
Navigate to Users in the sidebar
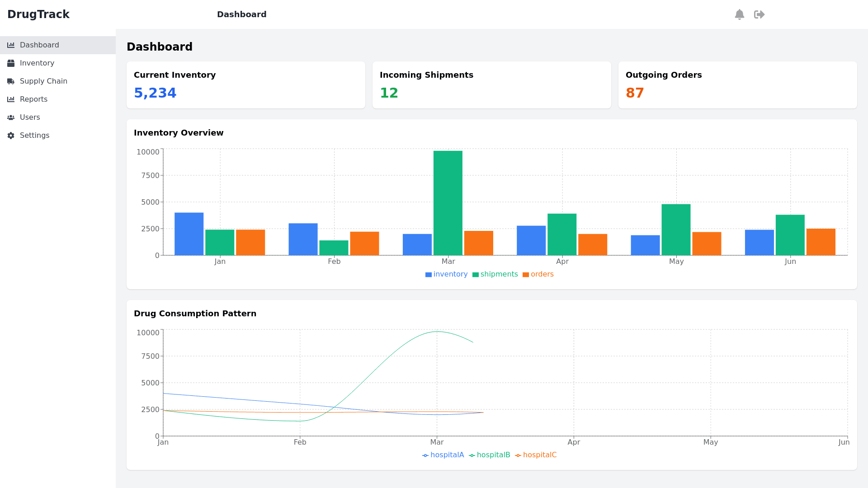[x=30, y=117]
